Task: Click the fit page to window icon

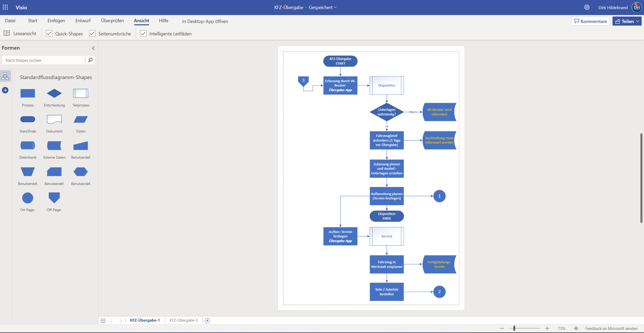Action: point(576,328)
